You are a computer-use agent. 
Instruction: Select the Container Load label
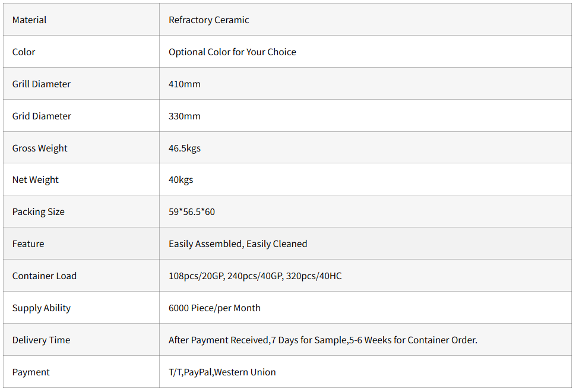45,276
